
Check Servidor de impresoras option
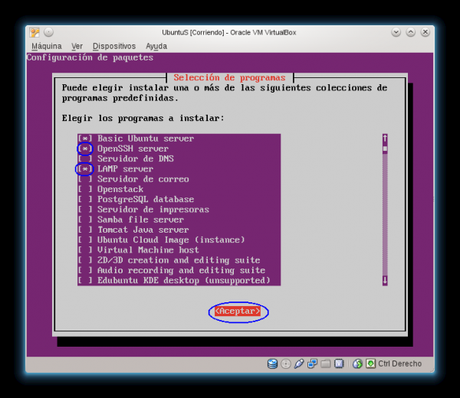click(x=85, y=209)
